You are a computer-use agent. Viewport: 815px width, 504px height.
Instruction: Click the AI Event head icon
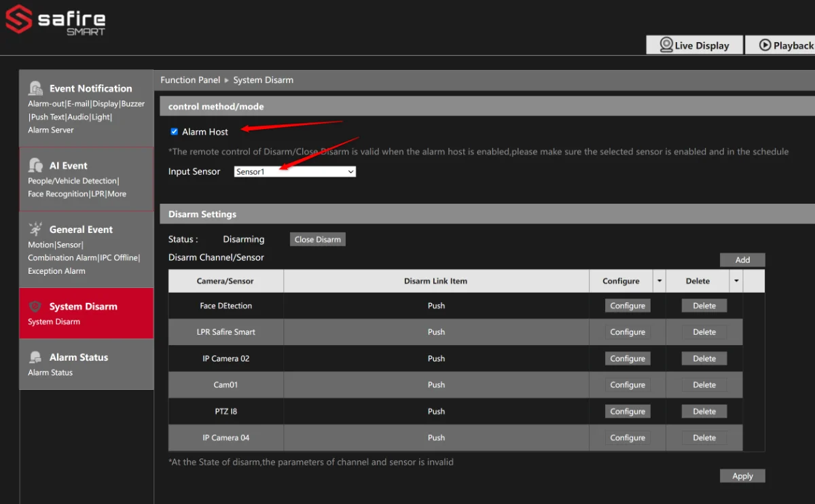[x=36, y=165]
